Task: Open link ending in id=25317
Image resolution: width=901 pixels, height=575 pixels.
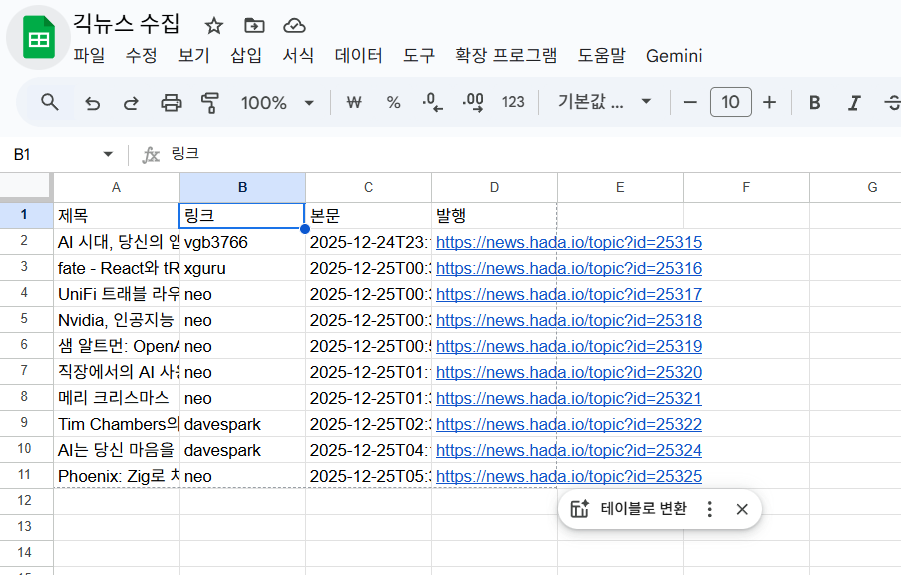Action: [569, 294]
